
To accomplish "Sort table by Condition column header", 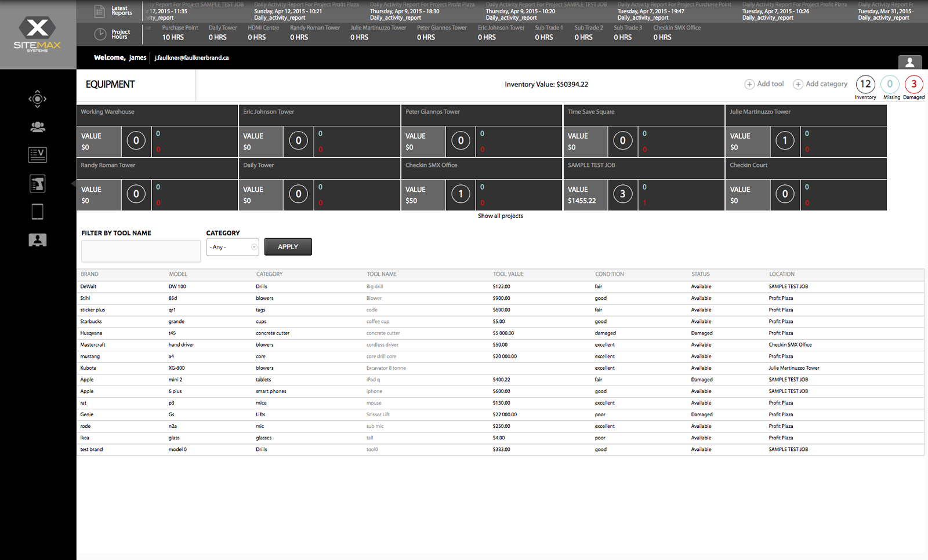I will tap(610, 274).
